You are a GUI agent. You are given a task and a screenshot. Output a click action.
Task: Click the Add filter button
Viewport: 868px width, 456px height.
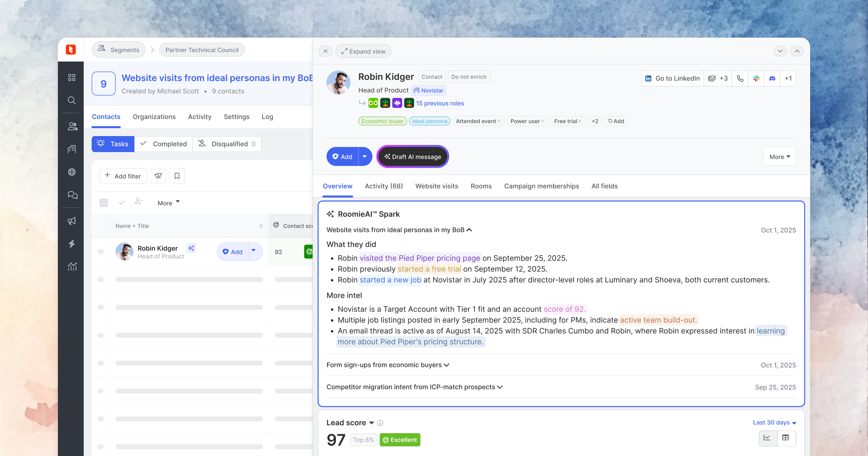tap(123, 176)
